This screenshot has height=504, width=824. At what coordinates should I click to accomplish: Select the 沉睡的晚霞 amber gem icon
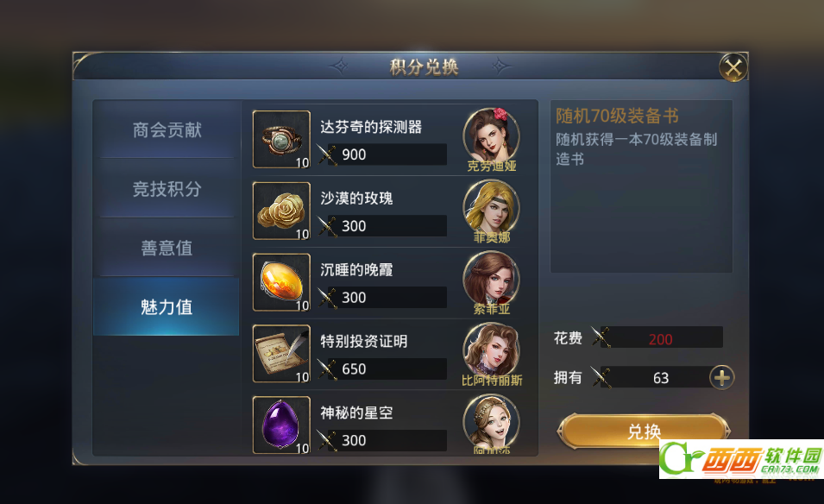click(x=281, y=282)
